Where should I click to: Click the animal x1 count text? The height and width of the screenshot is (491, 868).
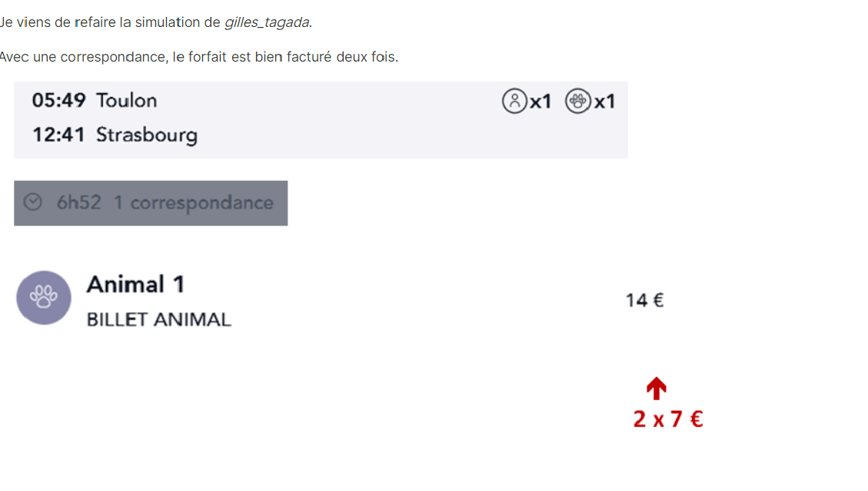click(604, 102)
